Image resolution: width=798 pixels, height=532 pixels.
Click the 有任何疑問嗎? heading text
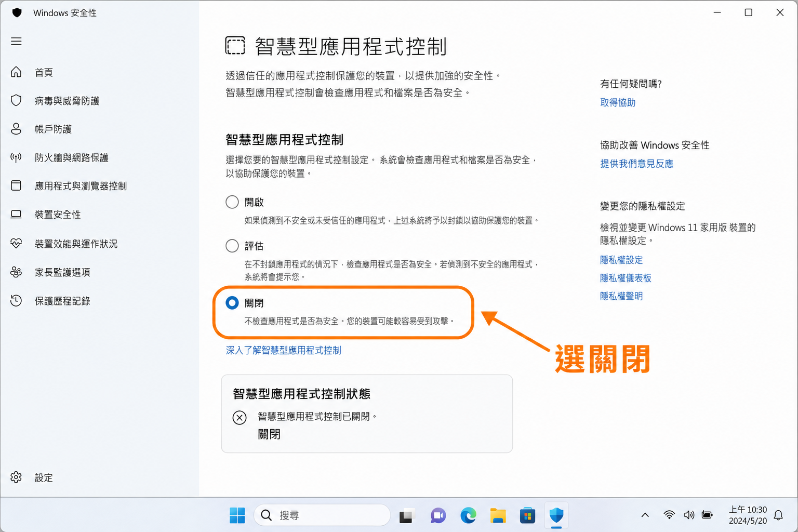point(631,84)
